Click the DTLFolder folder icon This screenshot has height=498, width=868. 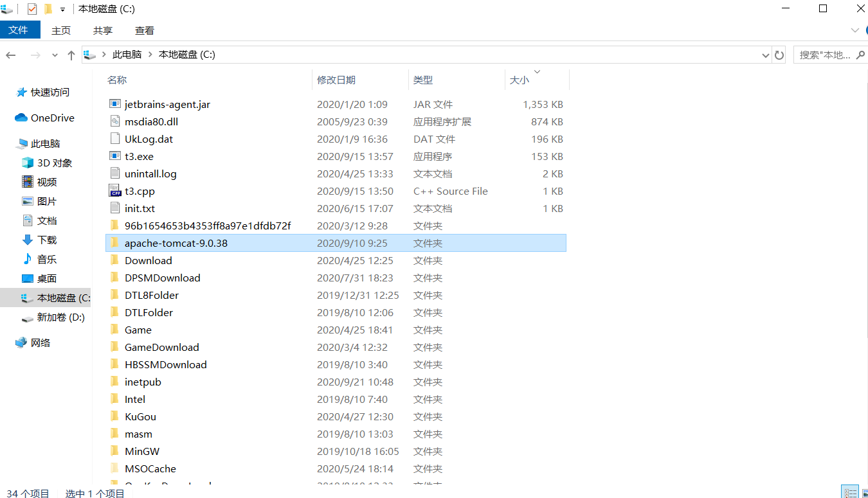115,312
